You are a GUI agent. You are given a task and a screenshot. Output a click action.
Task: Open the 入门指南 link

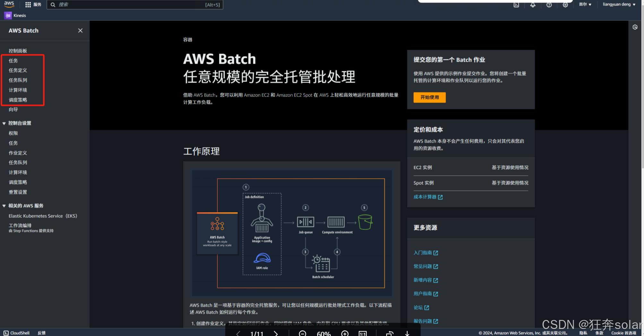pyautogui.click(x=423, y=253)
